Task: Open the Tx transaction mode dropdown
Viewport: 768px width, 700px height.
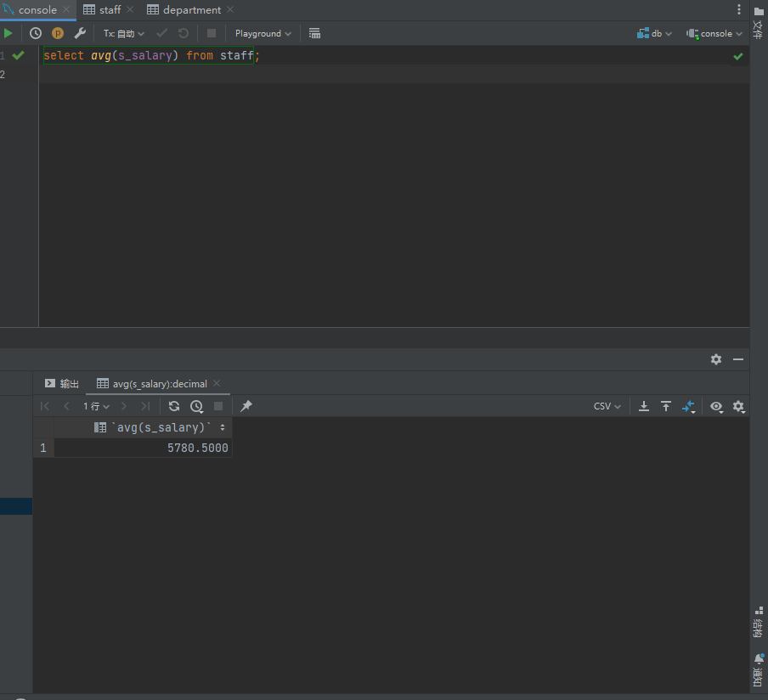Action: click(x=123, y=33)
